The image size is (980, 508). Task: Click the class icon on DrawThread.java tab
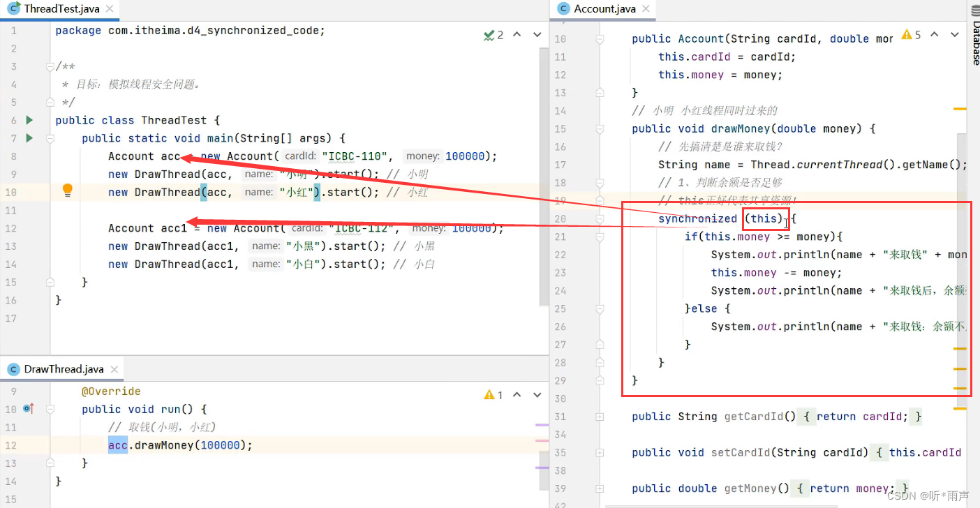point(13,369)
